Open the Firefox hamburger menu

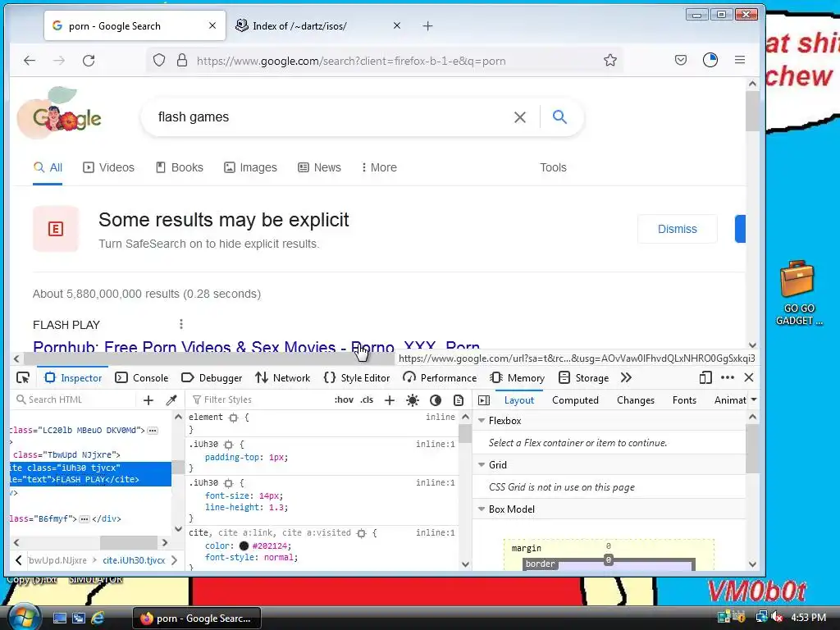point(740,60)
